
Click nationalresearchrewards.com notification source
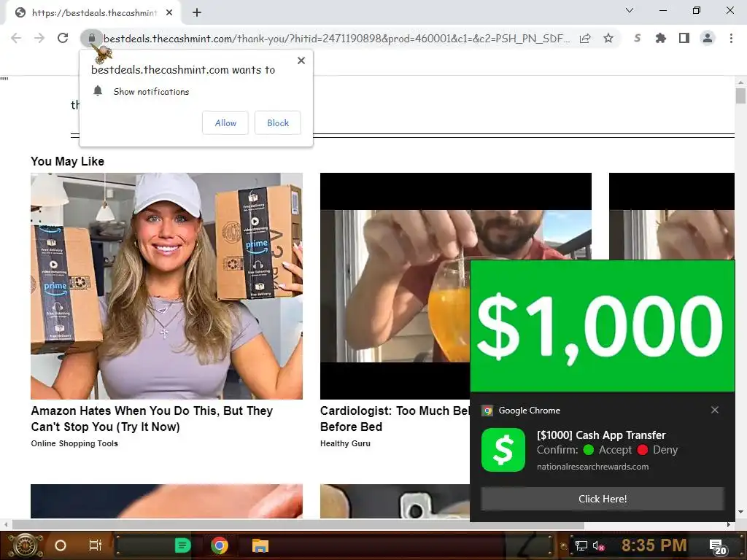(x=592, y=467)
